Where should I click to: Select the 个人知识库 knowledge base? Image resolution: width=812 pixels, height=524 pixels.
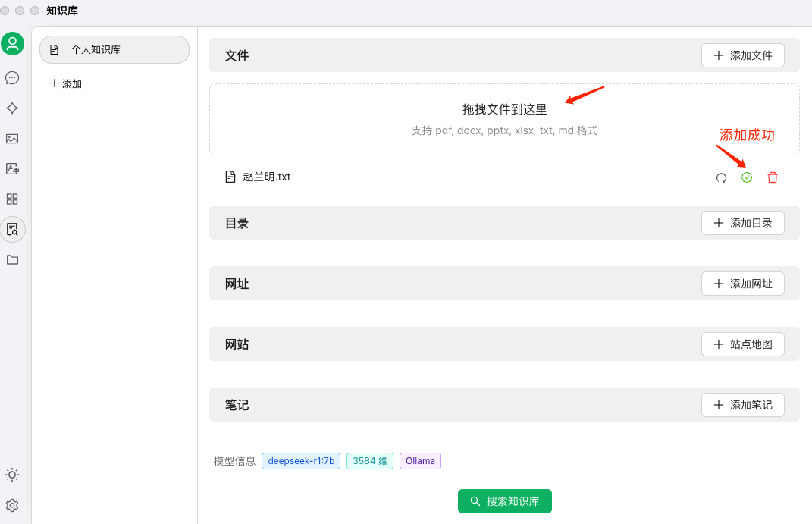pos(114,50)
